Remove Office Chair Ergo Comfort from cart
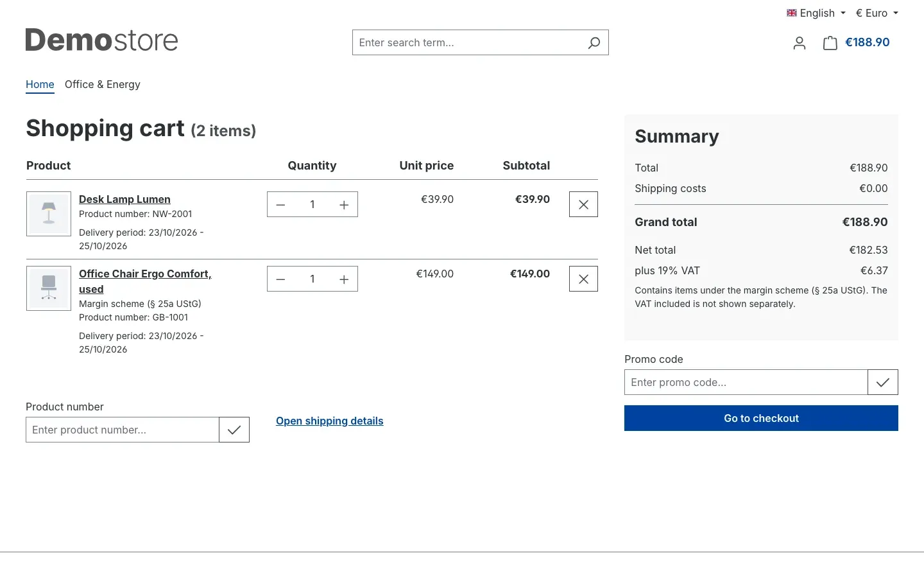The width and height of the screenshot is (924, 578). (x=583, y=279)
